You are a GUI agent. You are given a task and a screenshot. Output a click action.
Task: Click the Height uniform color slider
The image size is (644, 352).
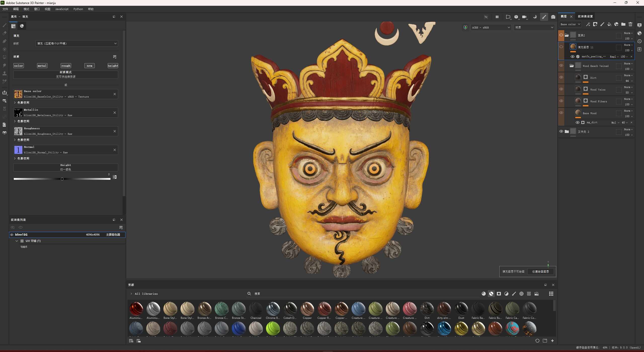pos(62,179)
